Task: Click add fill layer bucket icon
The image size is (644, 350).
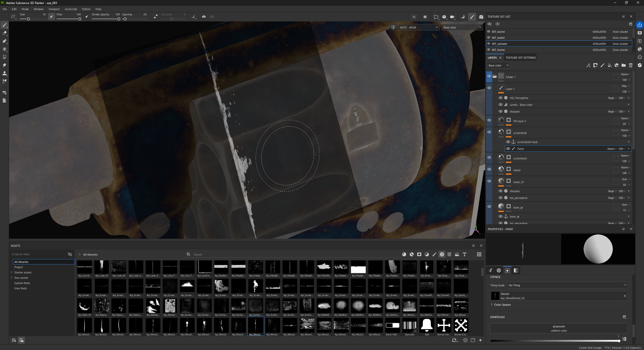Action: 609,65
